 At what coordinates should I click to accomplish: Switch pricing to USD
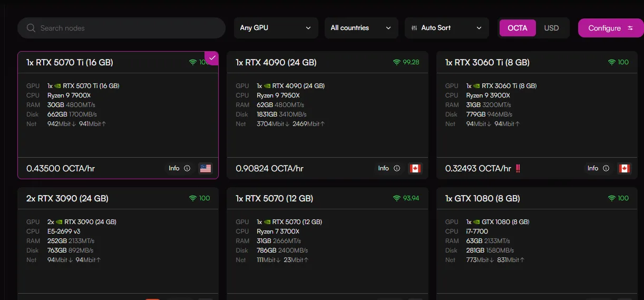click(551, 28)
